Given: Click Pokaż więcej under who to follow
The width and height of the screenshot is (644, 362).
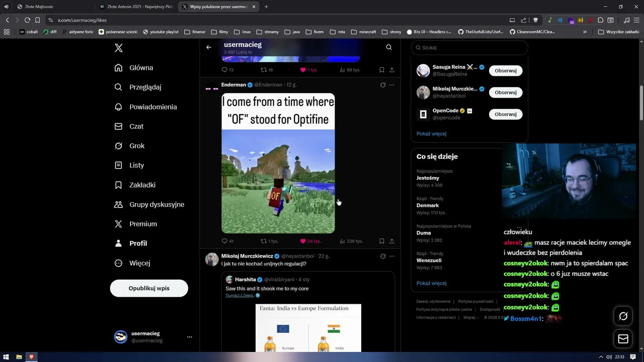Looking at the screenshot, I should pos(431,134).
